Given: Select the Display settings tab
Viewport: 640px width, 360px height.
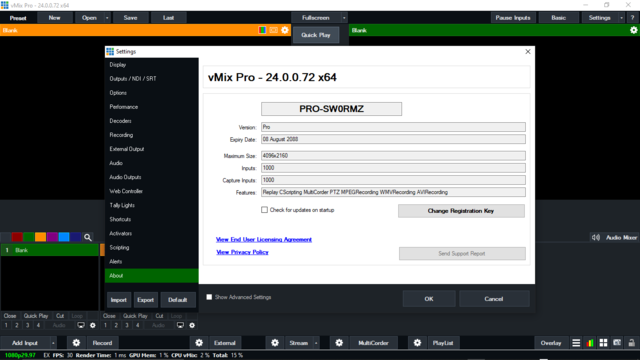Looking at the screenshot, I should pos(151,64).
